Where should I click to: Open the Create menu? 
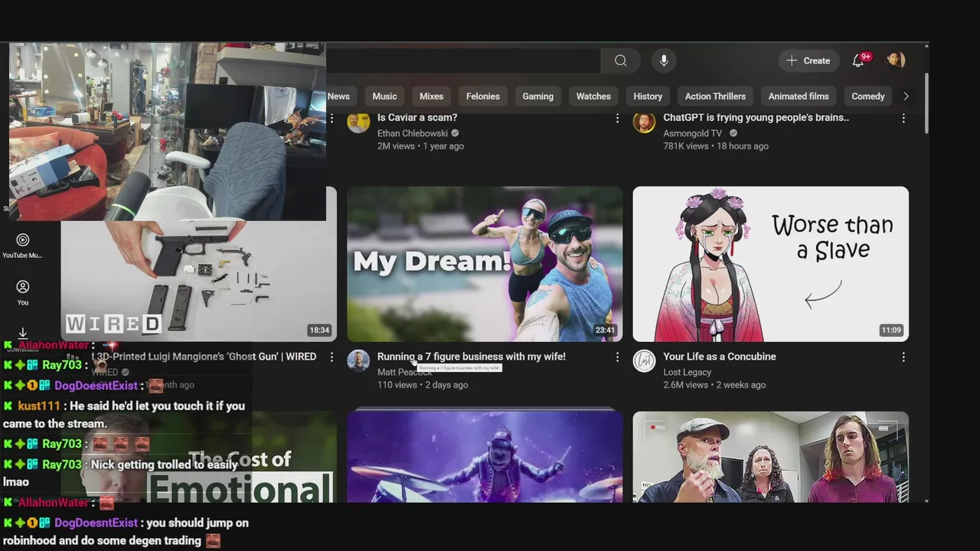(808, 60)
